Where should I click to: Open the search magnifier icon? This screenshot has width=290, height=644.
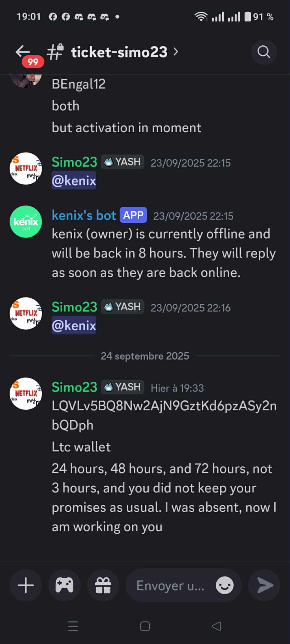[x=264, y=52]
